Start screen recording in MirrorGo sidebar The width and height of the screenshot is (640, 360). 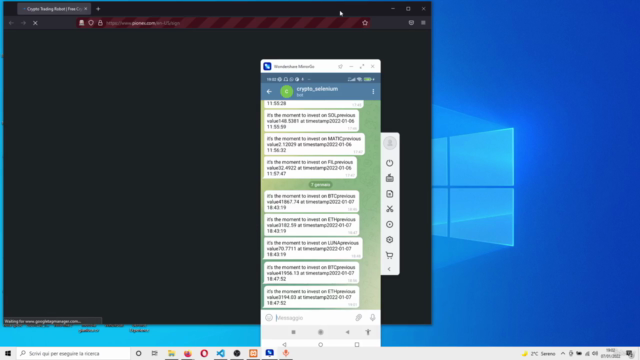(390, 224)
